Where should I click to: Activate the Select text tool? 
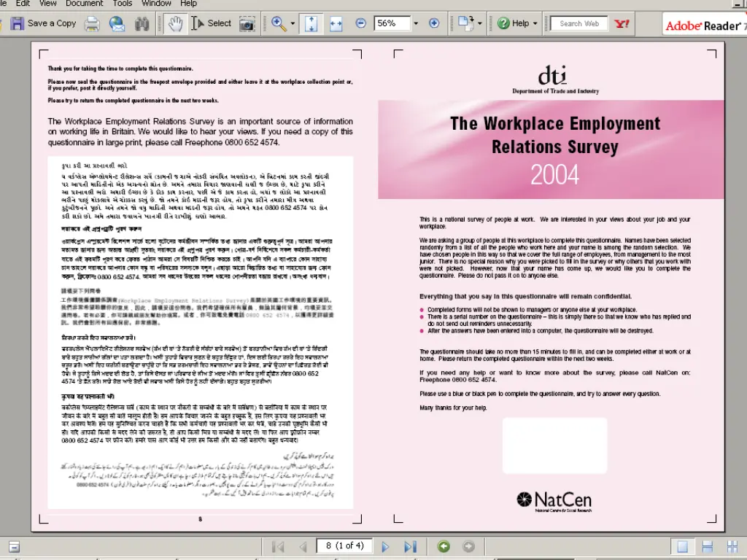211,23
